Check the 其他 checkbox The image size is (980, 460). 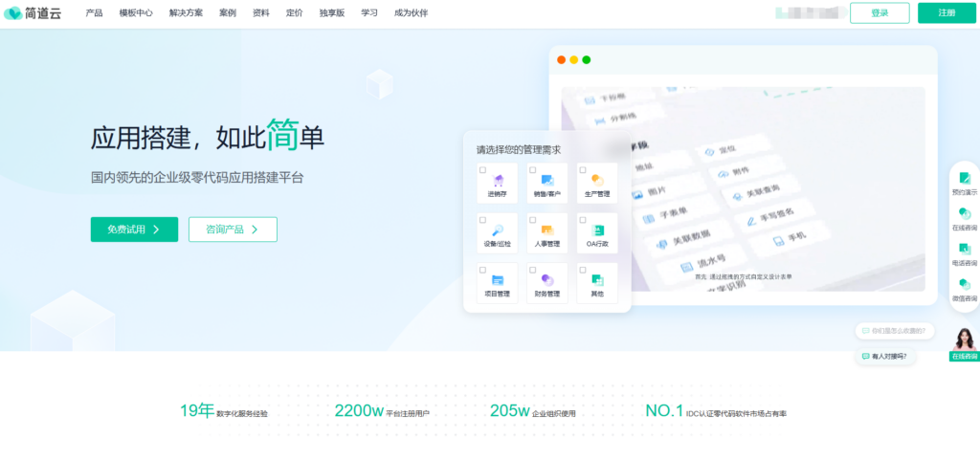pos(583,270)
